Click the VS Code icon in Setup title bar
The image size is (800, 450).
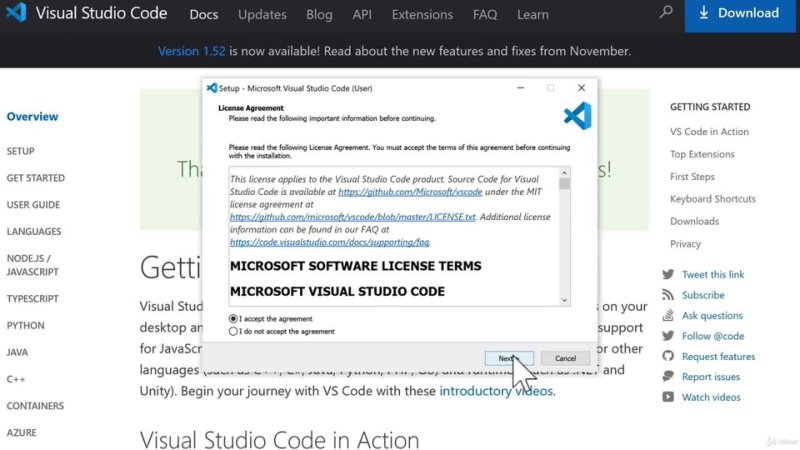pyautogui.click(x=212, y=88)
